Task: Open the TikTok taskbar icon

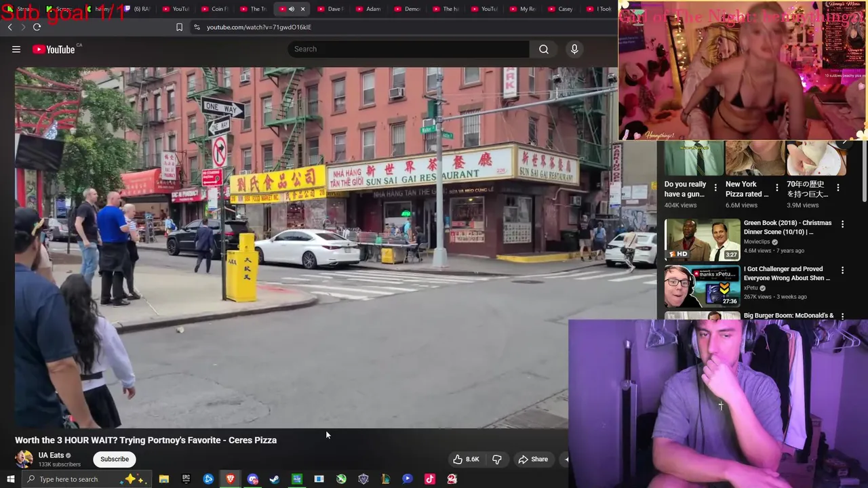Action: (429, 479)
